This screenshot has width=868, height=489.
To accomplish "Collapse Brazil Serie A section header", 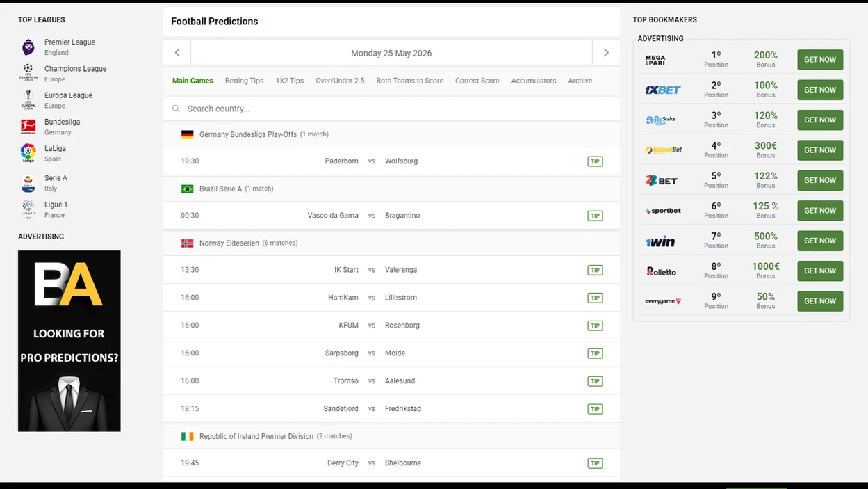I will (391, 189).
